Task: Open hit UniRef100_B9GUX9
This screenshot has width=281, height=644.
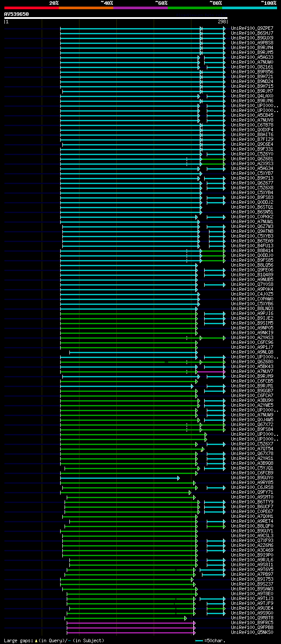Action: (252, 38)
